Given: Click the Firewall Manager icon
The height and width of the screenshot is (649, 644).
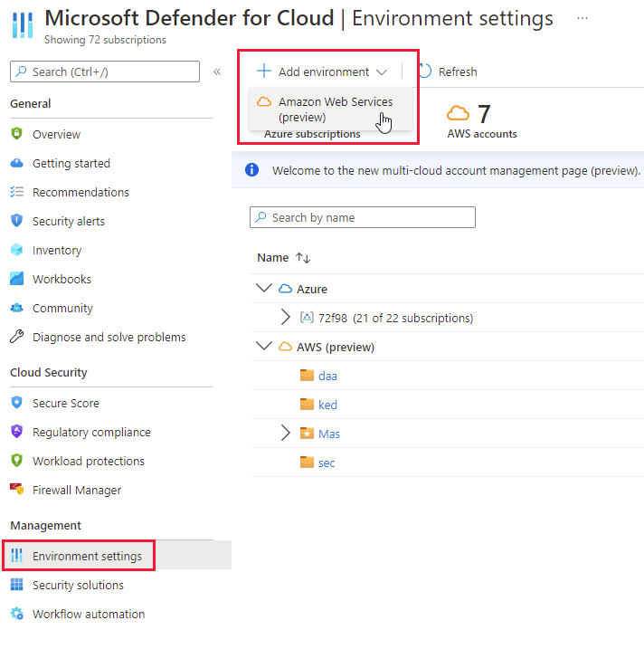Looking at the screenshot, I should coord(16,489).
